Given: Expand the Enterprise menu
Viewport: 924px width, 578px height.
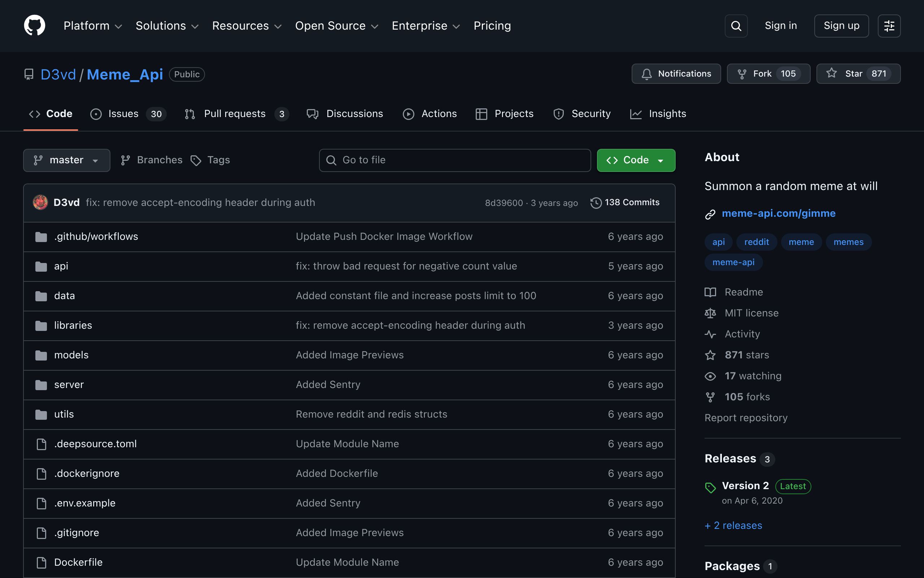Looking at the screenshot, I should coord(426,26).
